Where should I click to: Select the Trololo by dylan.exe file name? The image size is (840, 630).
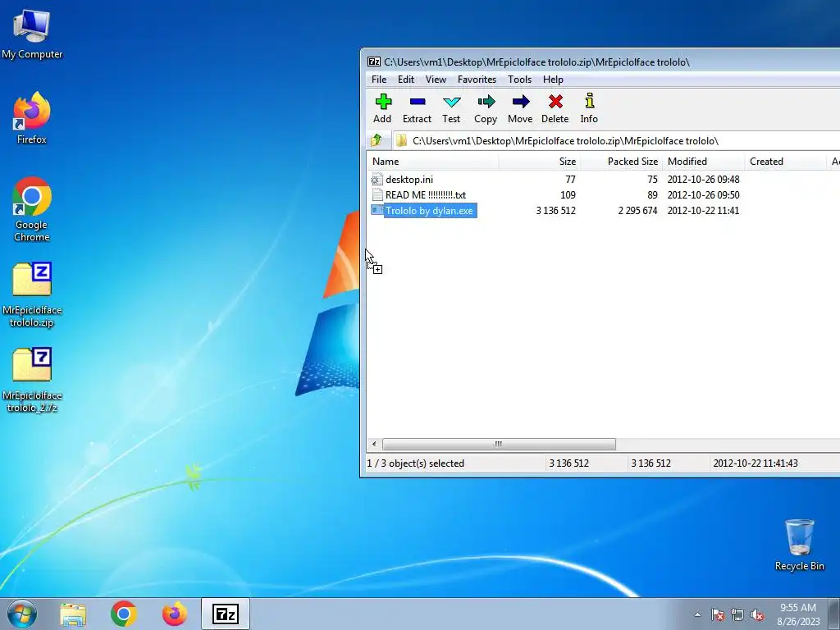click(x=429, y=211)
